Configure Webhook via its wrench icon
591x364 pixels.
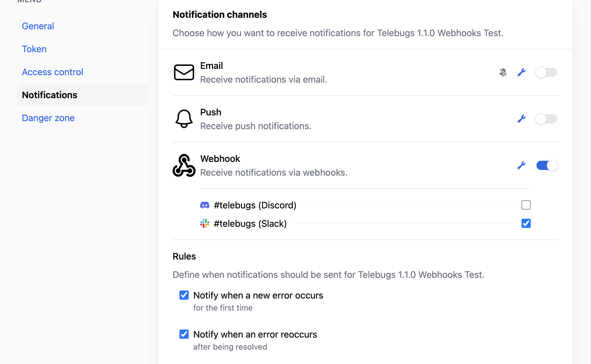pos(522,165)
